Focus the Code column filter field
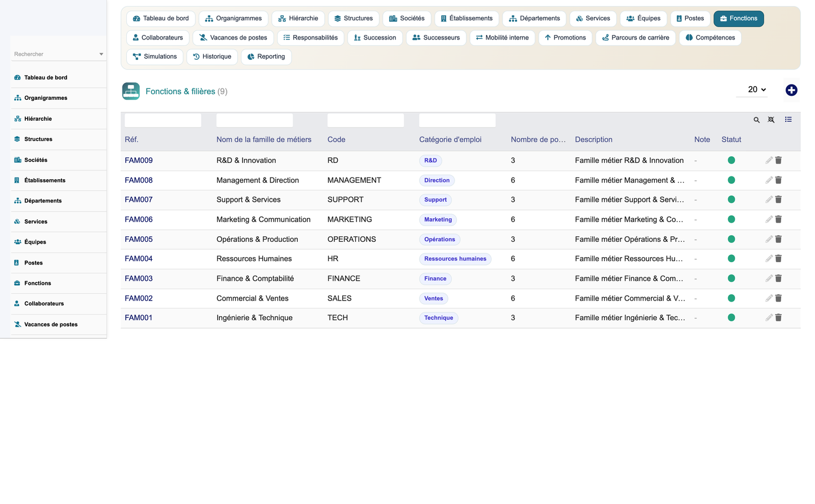This screenshot has height=504, width=815. [x=365, y=120]
